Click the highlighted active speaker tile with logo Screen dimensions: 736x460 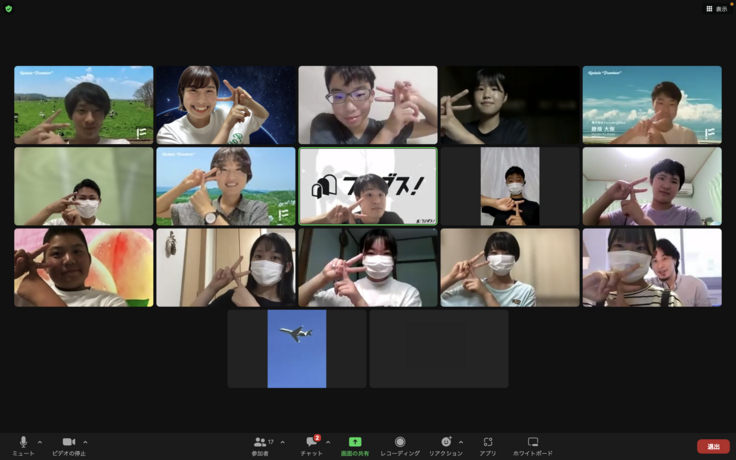point(368,186)
